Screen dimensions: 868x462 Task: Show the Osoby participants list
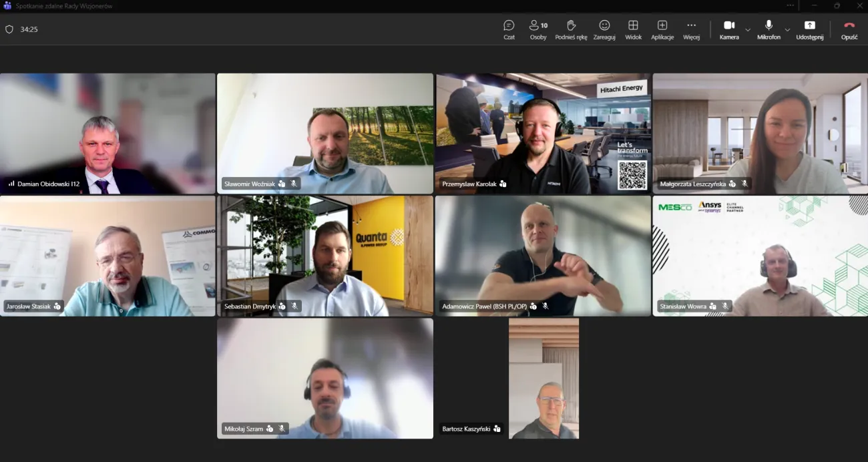pyautogui.click(x=538, y=29)
